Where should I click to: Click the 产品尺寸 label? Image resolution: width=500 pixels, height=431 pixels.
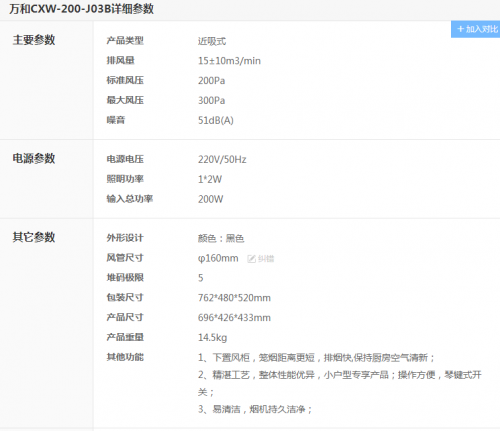pyautogui.click(x=125, y=317)
